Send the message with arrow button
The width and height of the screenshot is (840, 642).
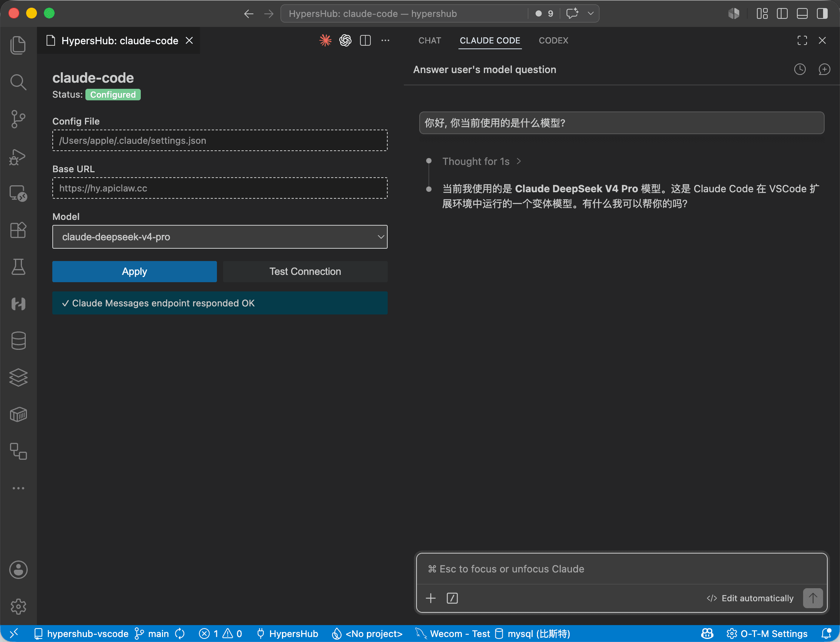(x=813, y=598)
